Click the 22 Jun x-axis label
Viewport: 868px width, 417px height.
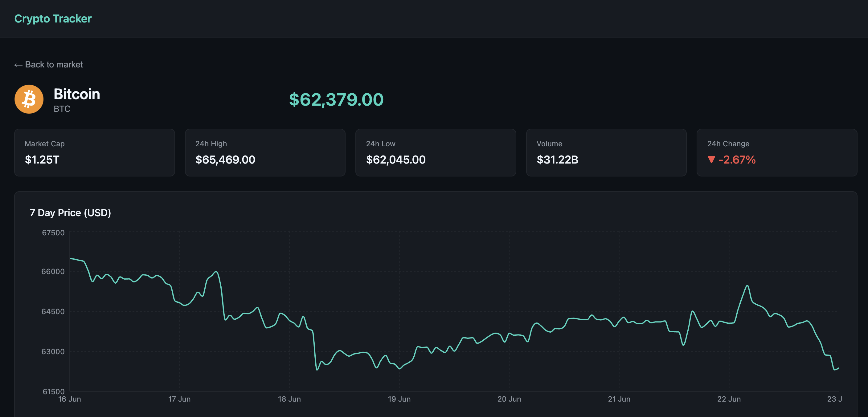[x=729, y=399]
